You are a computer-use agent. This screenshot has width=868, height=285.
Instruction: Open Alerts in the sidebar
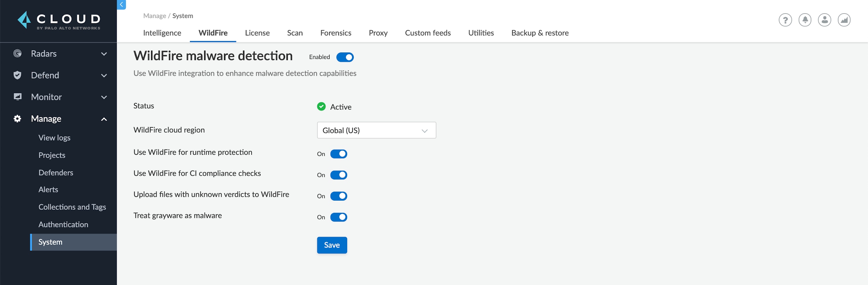coord(48,190)
